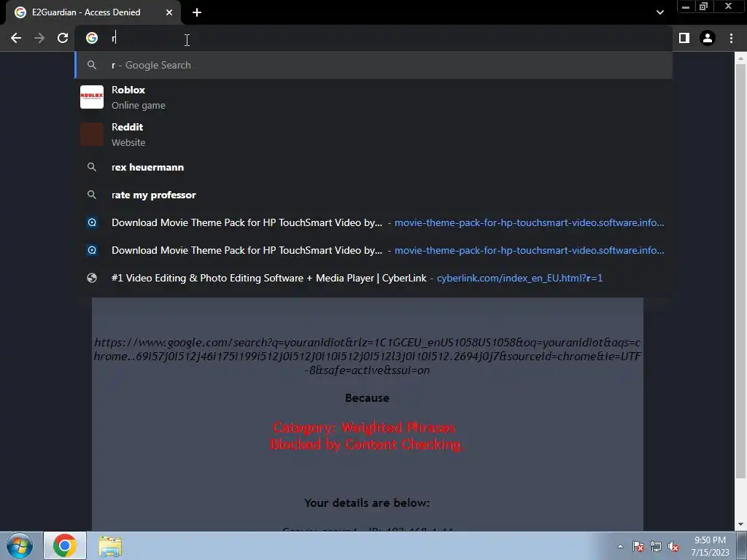Image resolution: width=747 pixels, height=560 pixels.
Task: Open the CyberLink Video Editing suggestion
Action: [374, 278]
